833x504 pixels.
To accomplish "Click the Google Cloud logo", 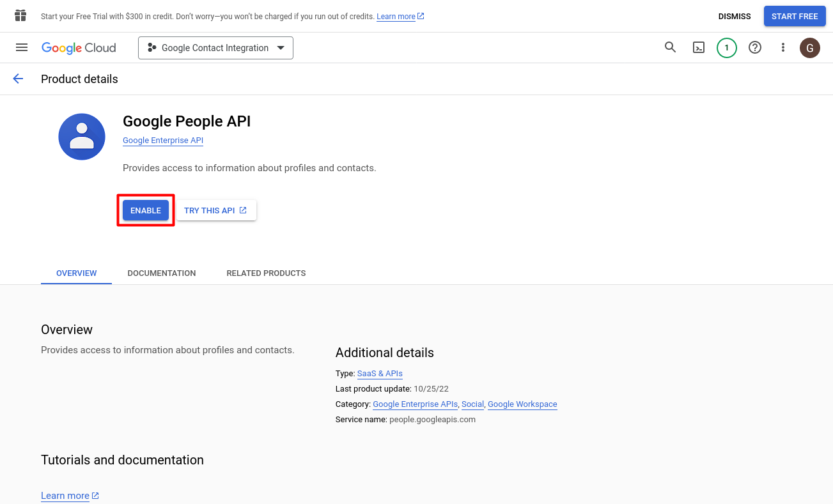I will (x=79, y=48).
